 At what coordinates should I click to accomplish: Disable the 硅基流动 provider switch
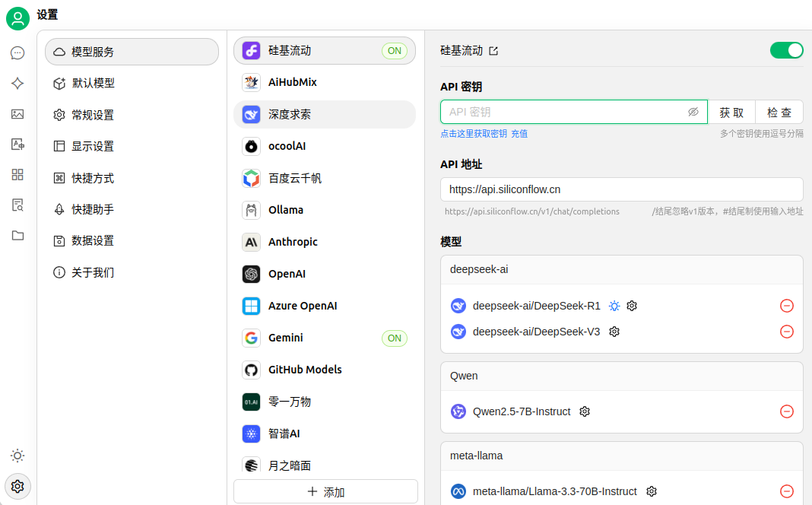pyautogui.click(x=786, y=50)
